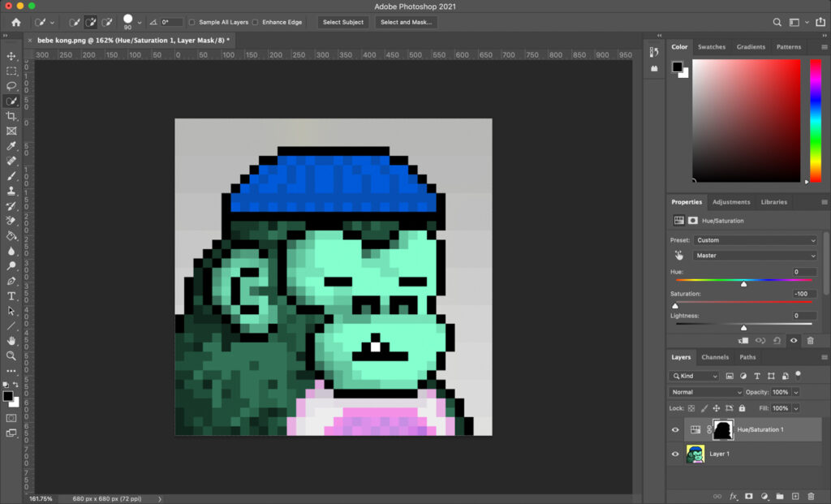
Task: Choose Add to Selection mode icon
Action: point(91,22)
